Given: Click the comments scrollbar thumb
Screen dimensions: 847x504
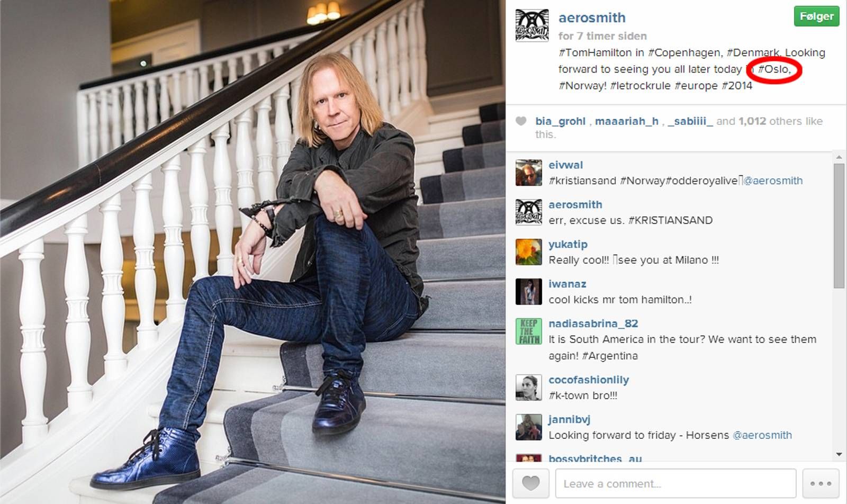Looking at the screenshot, I should [x=839, y=226].
